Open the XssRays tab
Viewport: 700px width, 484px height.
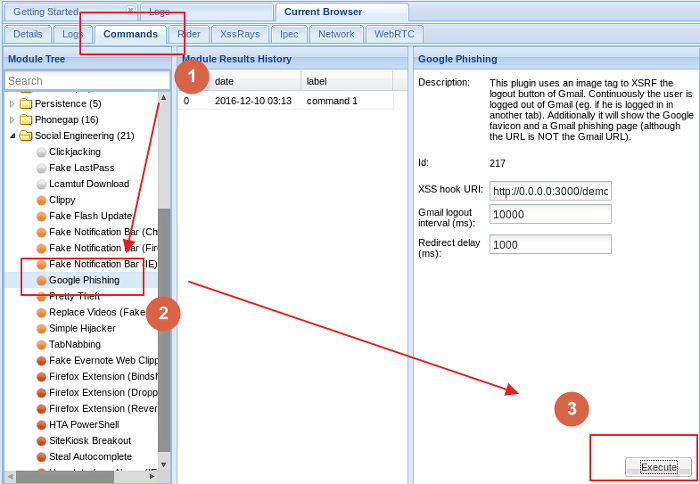pyautogui.click(x=240, y=34)
